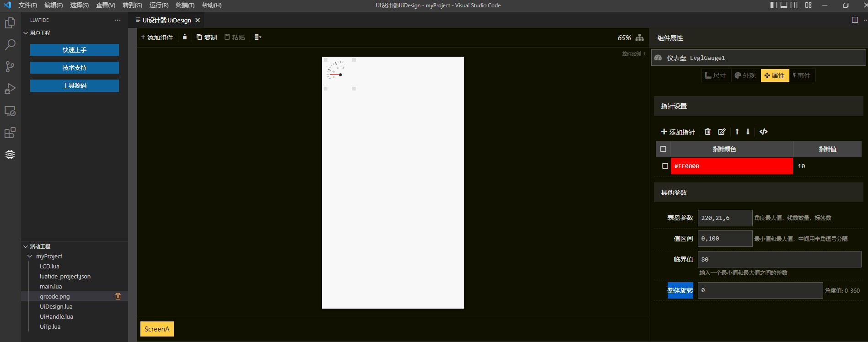Image resolution: width=868 pixels, height=342 pixels.
Task: Open the Explorer view in activity bar
Action: tap(10, 23)
